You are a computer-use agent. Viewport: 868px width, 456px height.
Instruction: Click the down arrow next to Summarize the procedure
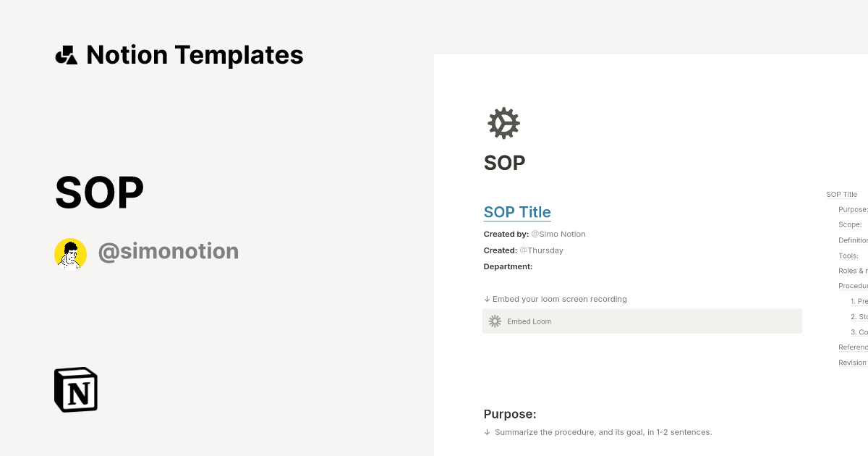pyautogui.click(x=487, y=431)
